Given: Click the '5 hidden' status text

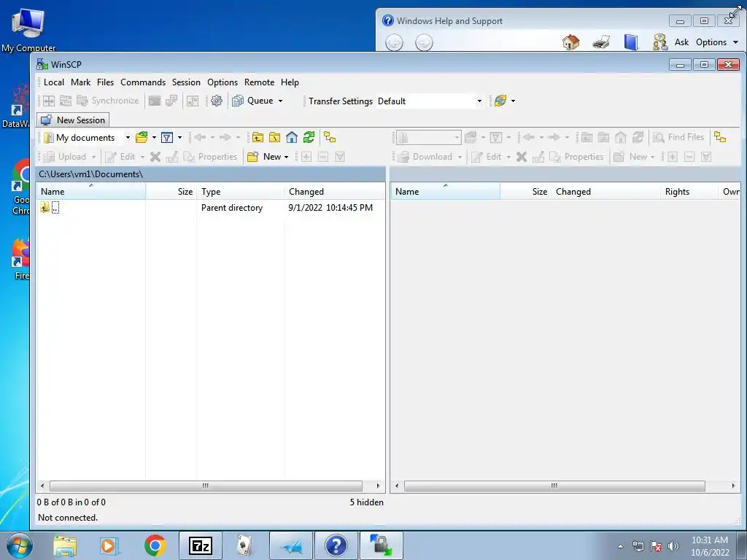Looking at the screenshot, I should (x=366, y=502).
